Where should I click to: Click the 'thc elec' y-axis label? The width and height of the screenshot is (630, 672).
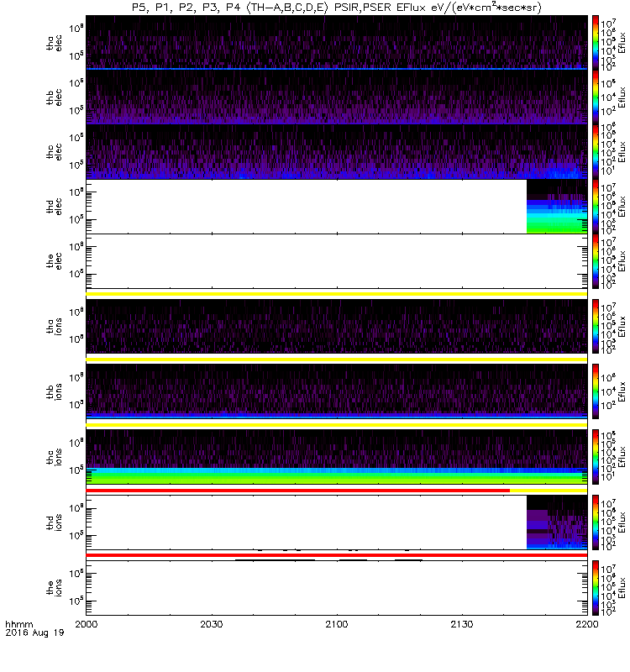tap(54, 152)
